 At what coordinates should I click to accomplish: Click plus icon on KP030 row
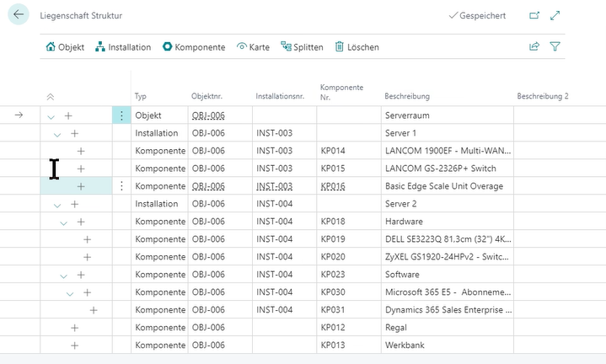pyautogui.click(x=87, y=292)
